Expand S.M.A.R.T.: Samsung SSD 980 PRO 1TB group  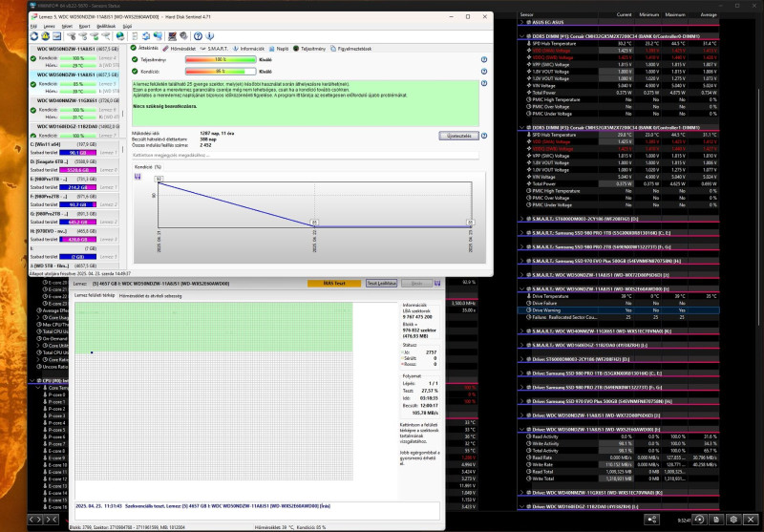522,233
